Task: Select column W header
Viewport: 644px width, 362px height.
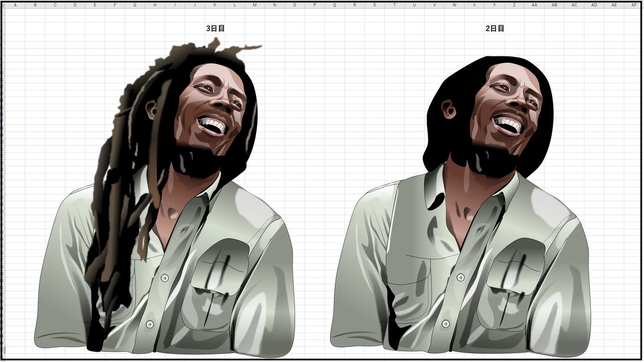Action: 454,5
